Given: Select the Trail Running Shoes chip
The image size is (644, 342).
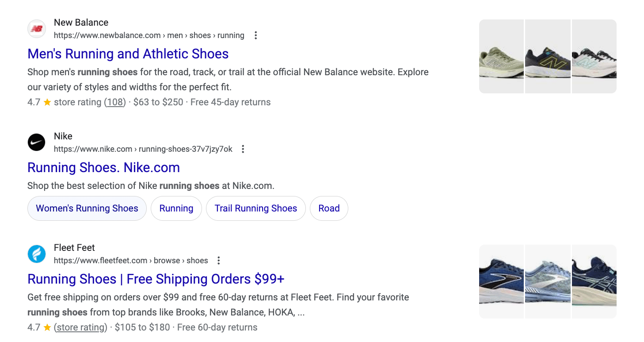Looking at the screenshot, I should [x=255, y=208].
